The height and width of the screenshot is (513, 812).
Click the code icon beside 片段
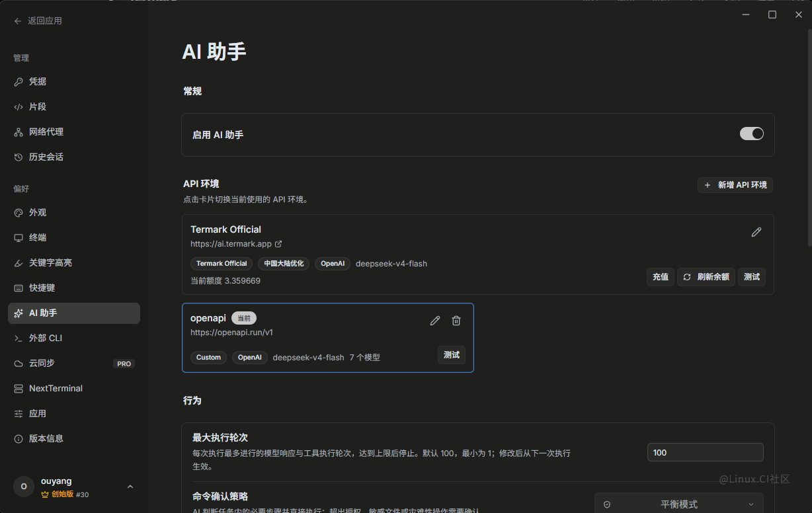(x=19, y=107)
